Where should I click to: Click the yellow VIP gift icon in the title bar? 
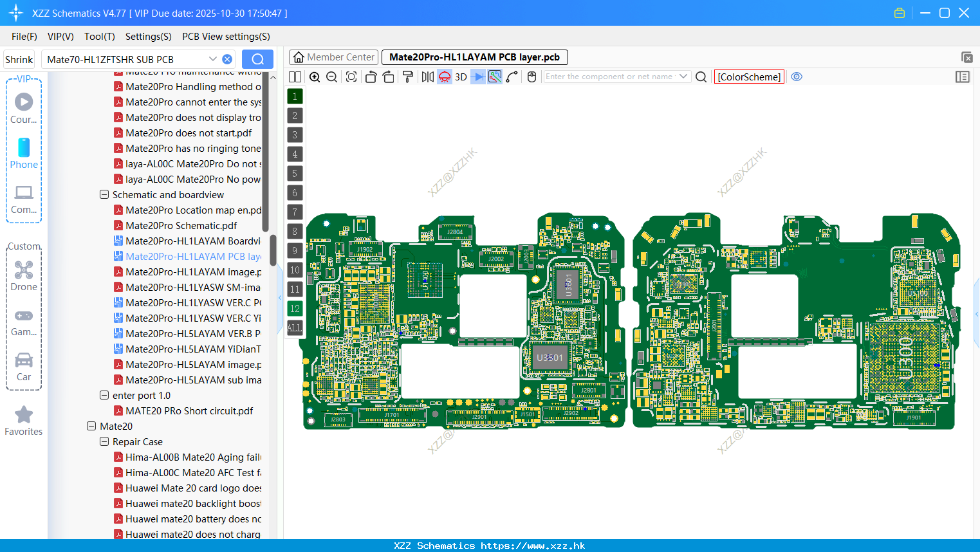pos(900,13)
